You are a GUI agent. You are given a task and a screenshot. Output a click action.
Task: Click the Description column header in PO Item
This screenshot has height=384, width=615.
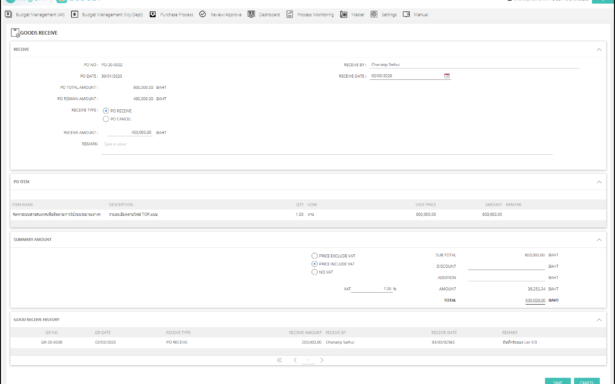[x=121, y=205]
